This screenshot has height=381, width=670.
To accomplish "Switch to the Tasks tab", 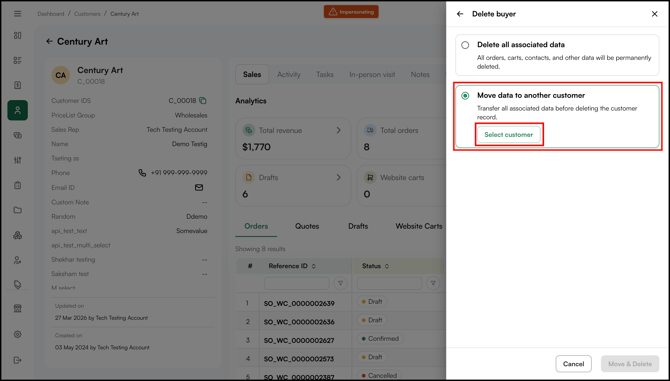I will pos(325,74).
